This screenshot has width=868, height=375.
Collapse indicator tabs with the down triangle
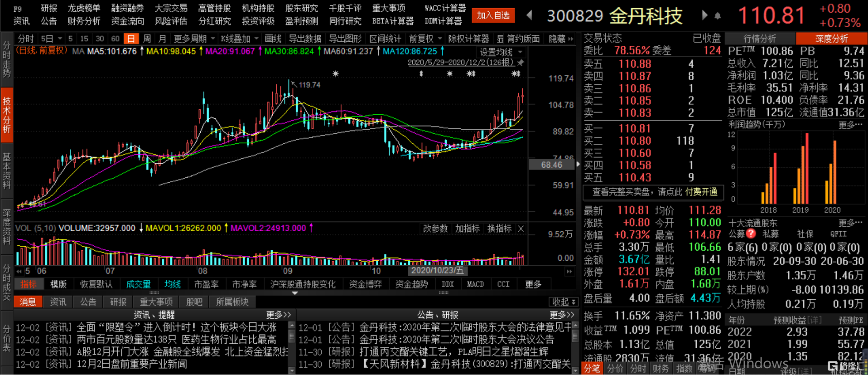295,293
